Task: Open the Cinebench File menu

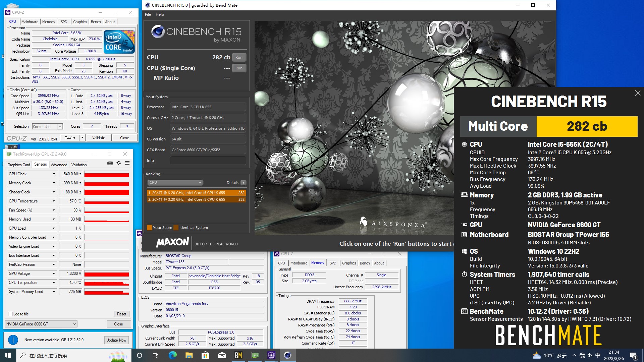Action: (148, 14)
